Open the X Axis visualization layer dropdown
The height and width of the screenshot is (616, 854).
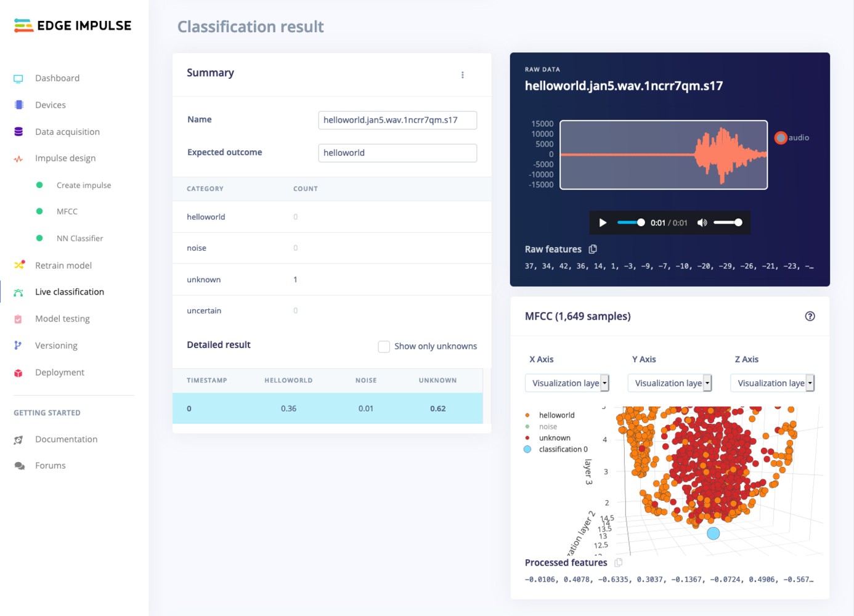(567, 383)
